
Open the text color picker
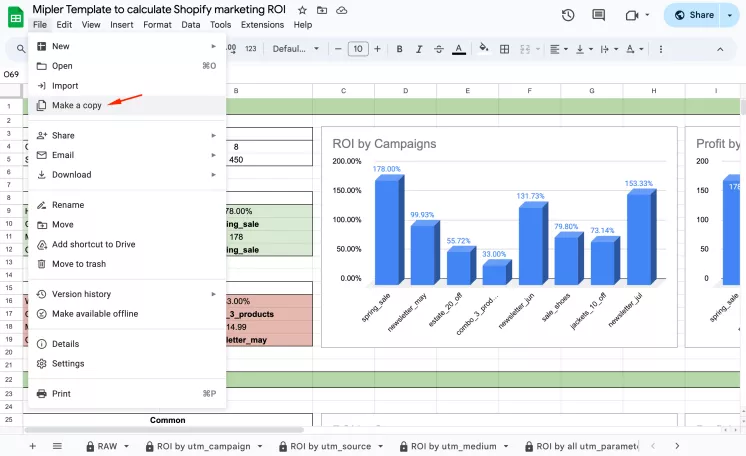[458, 48]
